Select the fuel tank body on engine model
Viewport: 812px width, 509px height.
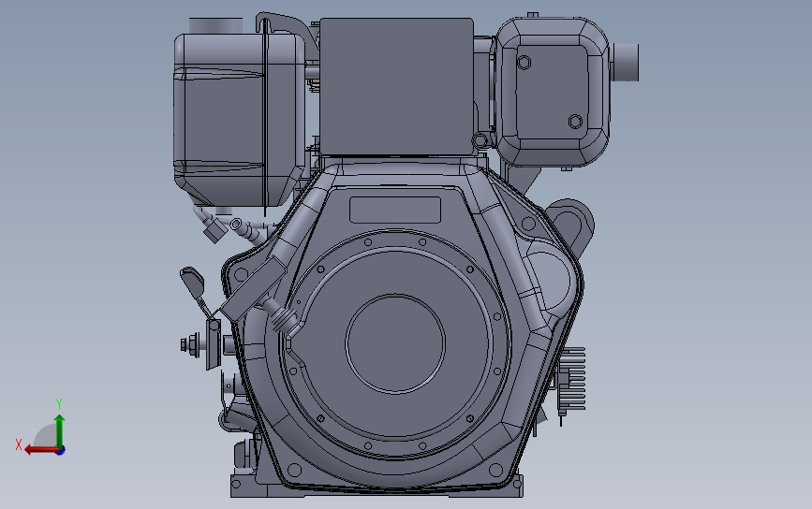[238, 119]
